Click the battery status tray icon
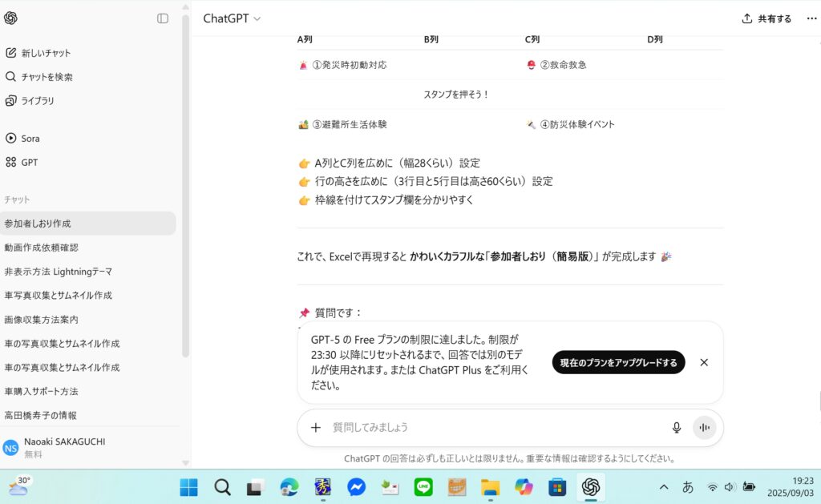The height and width of the screenshot is (504, 821). pos(750,487)
